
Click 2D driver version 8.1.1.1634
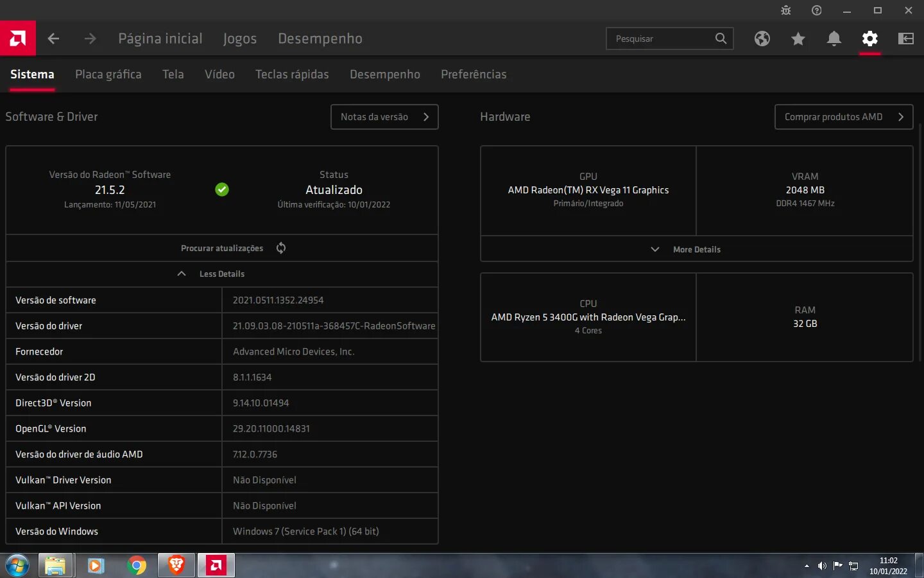[x=252, y=377]
